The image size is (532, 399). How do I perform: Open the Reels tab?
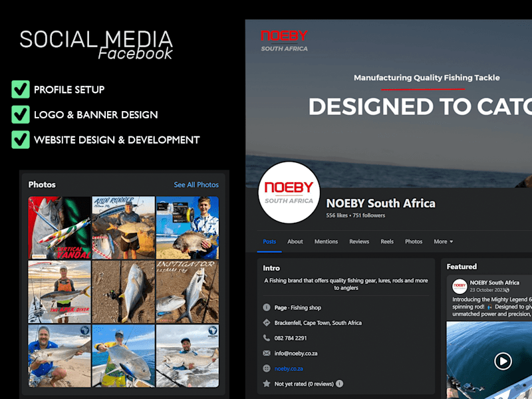click(x=387, y=241)
